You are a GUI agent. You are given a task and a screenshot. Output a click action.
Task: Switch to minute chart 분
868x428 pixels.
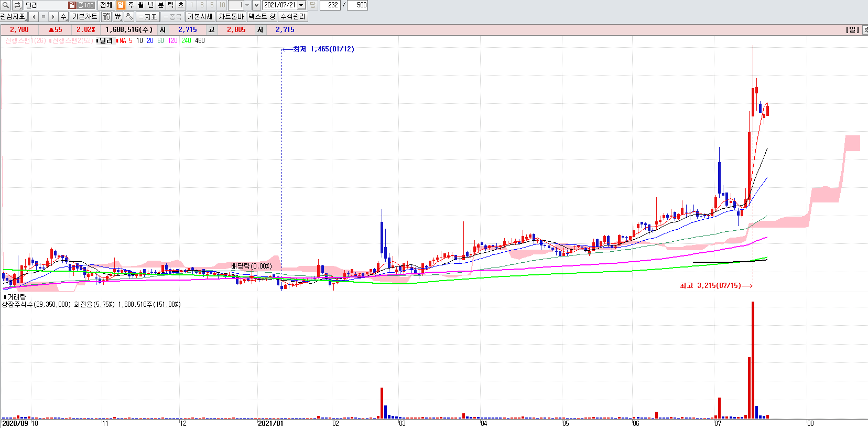pos(160,5)
